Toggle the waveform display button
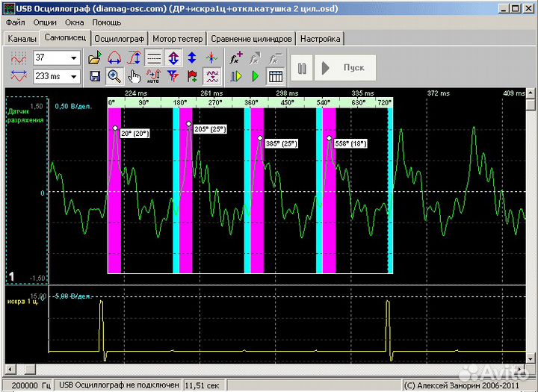Viewport: 538px width, 392px height. pyautogui.click(x=212, y=76)
